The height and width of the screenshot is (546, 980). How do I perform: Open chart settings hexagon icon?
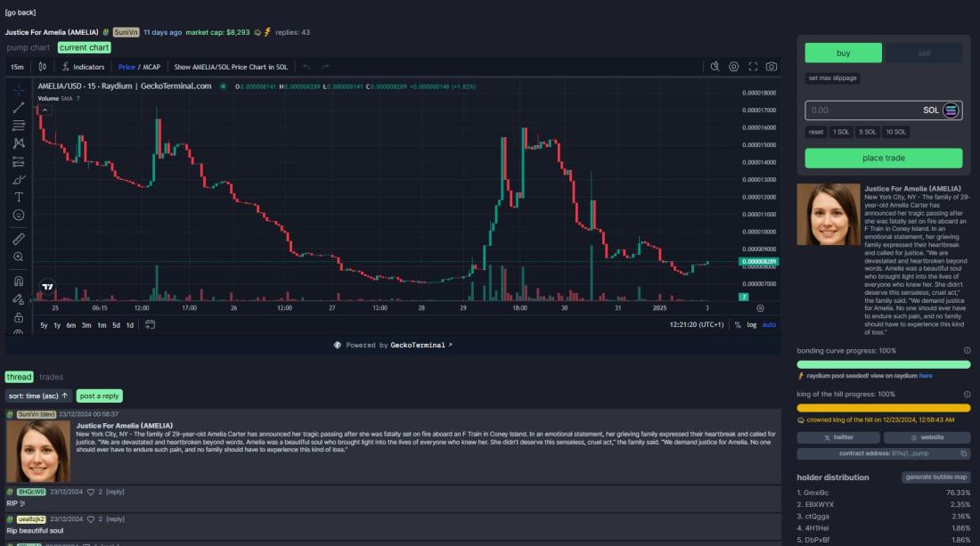click(x=734, y=67)
